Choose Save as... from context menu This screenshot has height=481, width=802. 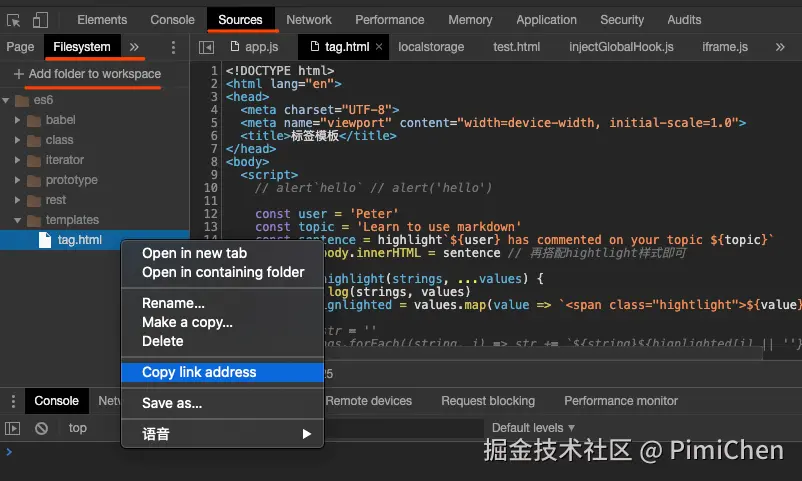[x=222, y=403]
